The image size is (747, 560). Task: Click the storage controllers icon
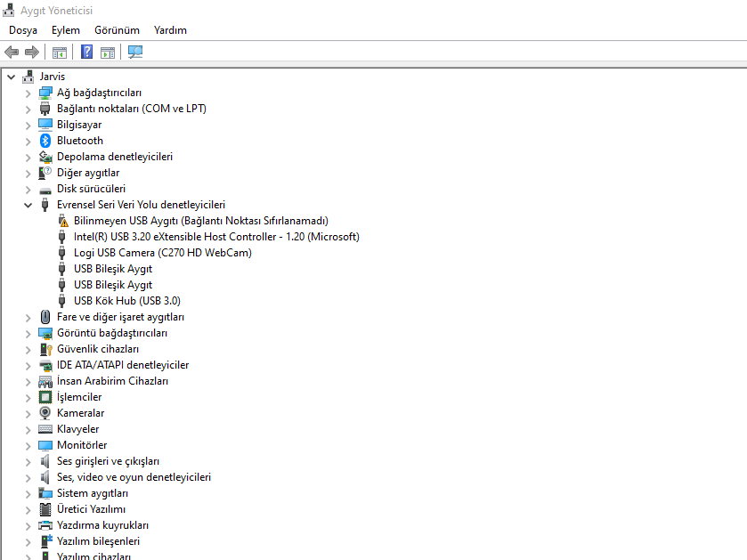pyautogui.click(x=45, y=157)
